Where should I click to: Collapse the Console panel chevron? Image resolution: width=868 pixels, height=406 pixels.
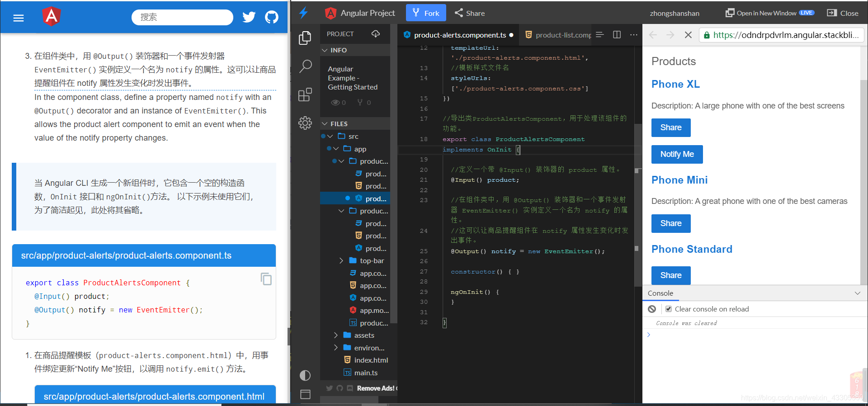(857, 293)
